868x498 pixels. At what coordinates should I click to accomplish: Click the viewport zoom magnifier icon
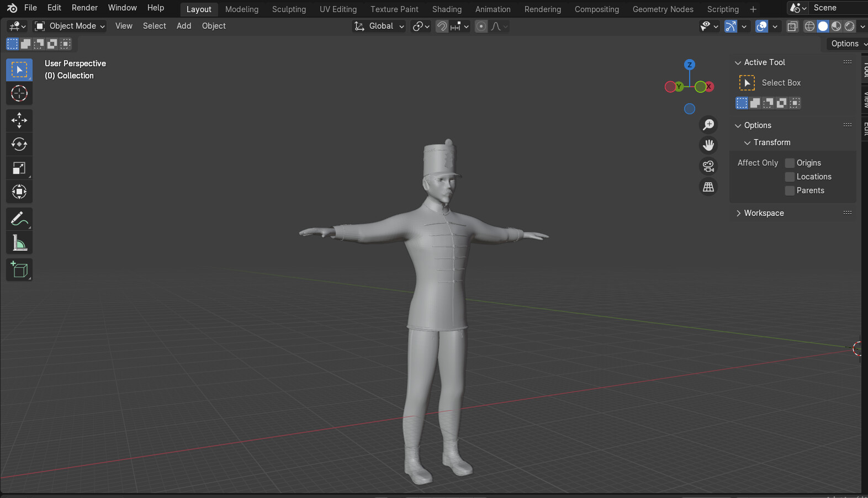[708, 125]
